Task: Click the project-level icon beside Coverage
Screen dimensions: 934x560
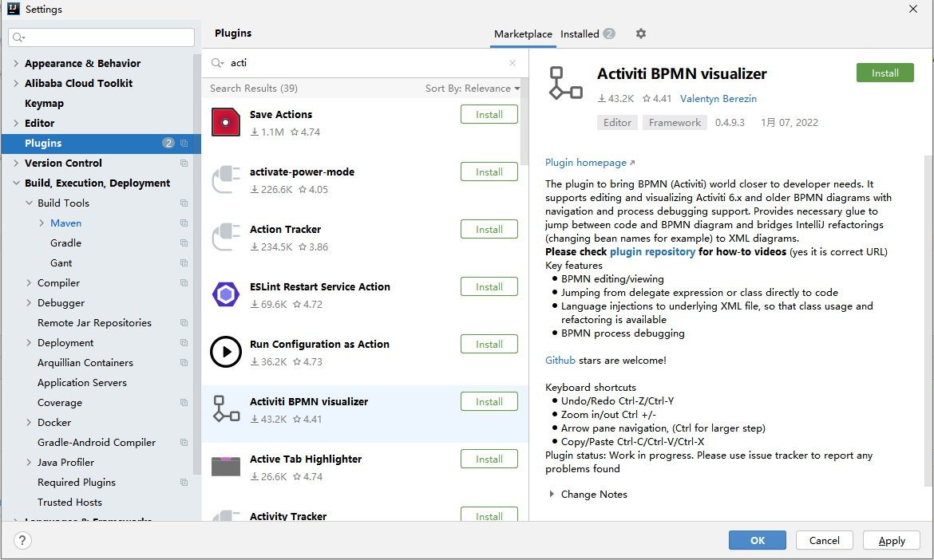Action: click(184, 402)
